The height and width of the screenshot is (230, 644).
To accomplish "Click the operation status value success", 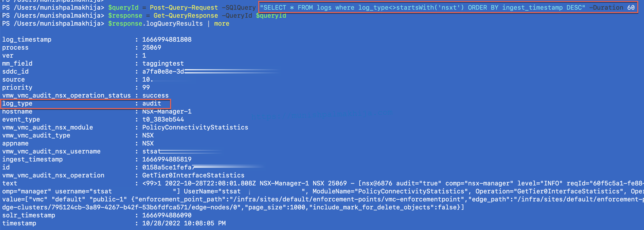I will (155, 96).
